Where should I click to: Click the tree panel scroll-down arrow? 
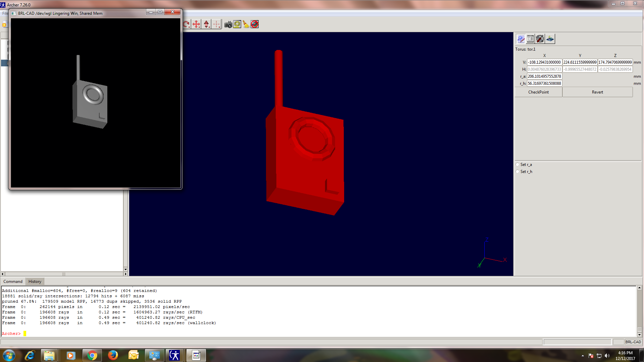coord(125,269)
